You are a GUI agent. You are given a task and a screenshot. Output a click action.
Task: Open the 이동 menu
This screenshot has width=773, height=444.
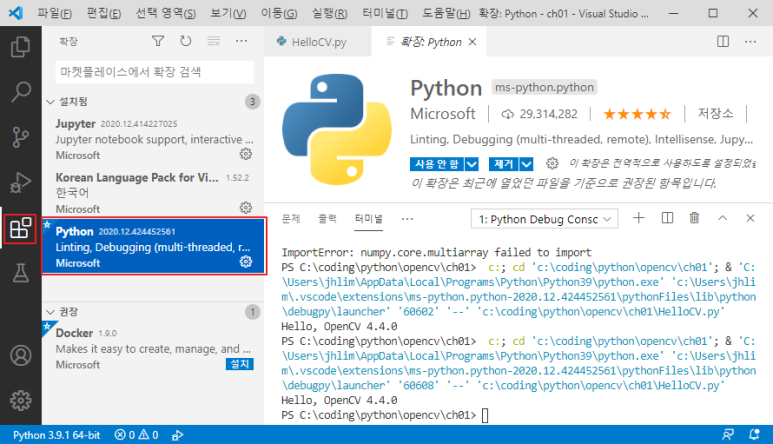(279, 13)
